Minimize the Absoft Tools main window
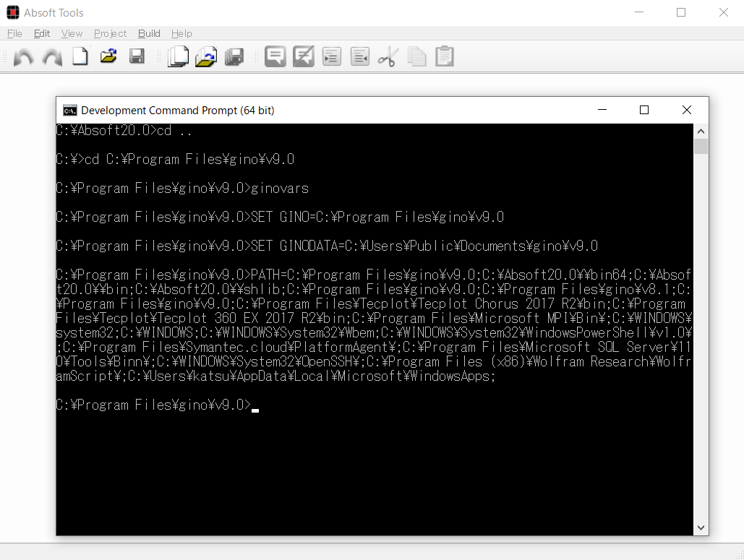Viewport: 744px width, 560px height. click(x=639, y=13)
